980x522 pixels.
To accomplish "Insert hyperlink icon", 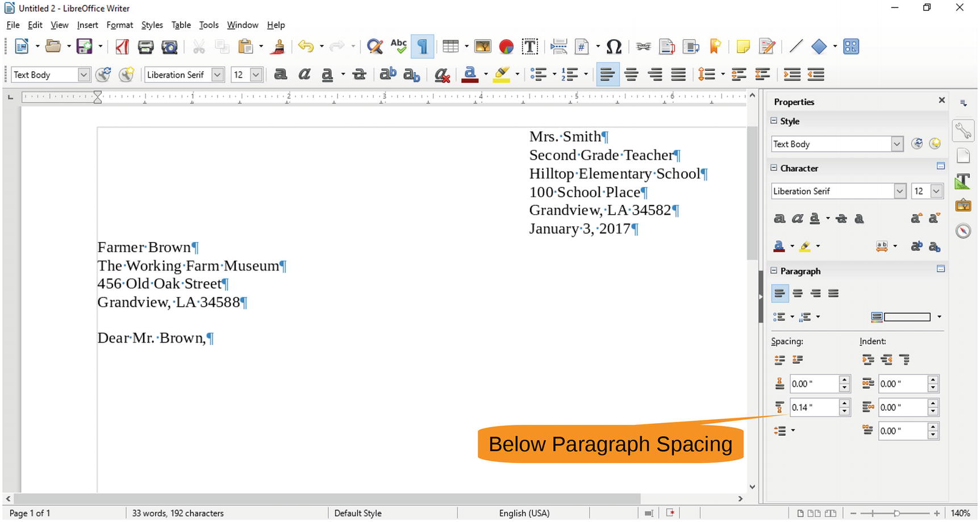I will click(x=644, y=47).
